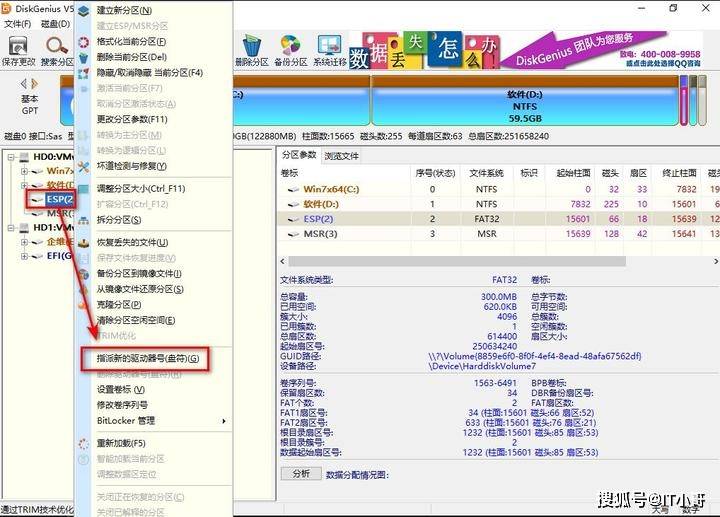The image size is (720, 517).
Task: Click the 建立新分区 menu item icon
Action: pyautogui.click(x=84, y=11)
